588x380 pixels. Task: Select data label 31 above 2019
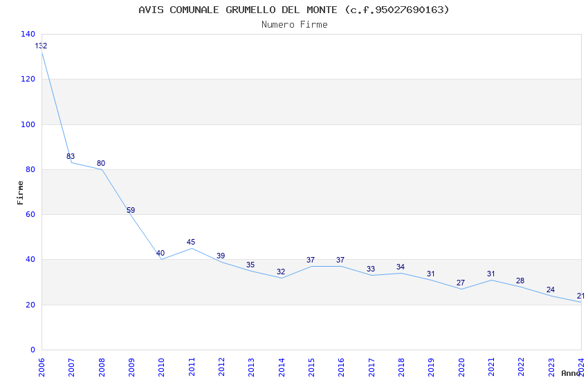[431, 274]
